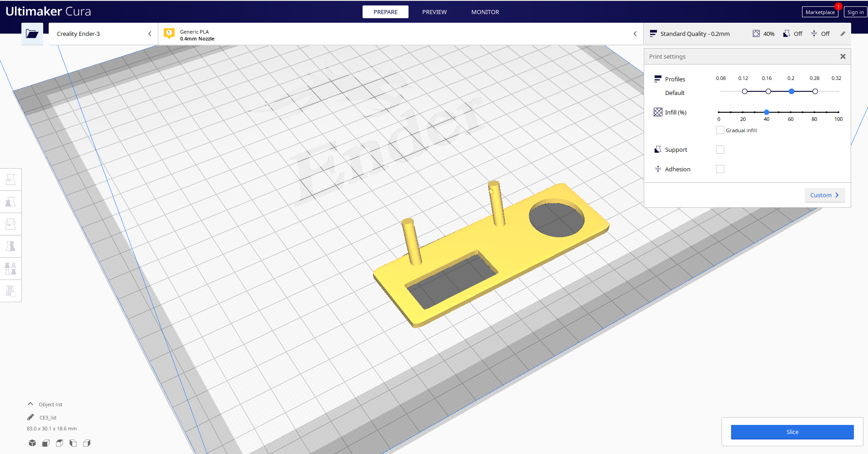Image resolution: width=868 pixels, height=454 pixels.
Task: Enable the Gradual infill checkbox
Action: tap(720, 130)
